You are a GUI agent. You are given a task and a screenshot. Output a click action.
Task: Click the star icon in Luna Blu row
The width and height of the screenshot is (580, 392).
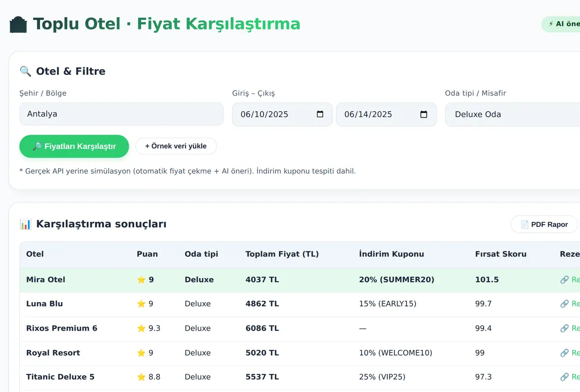click(141, 304)
